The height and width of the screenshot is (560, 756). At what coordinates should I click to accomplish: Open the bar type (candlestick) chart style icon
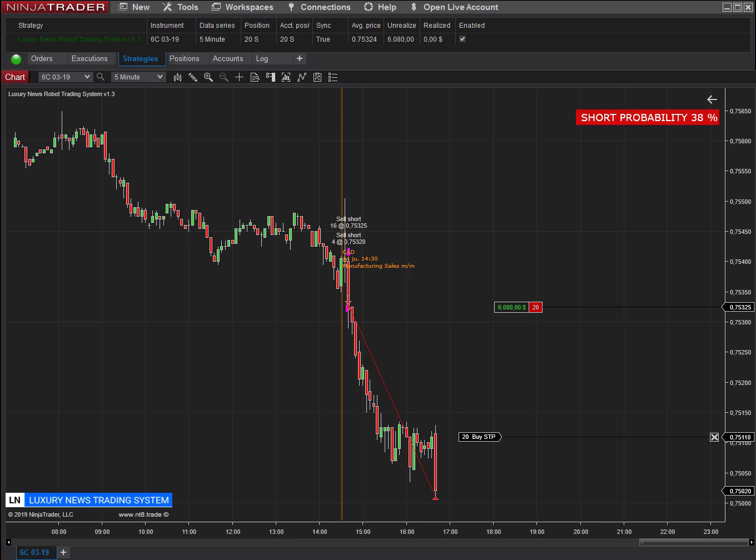(x=177, y=77)
